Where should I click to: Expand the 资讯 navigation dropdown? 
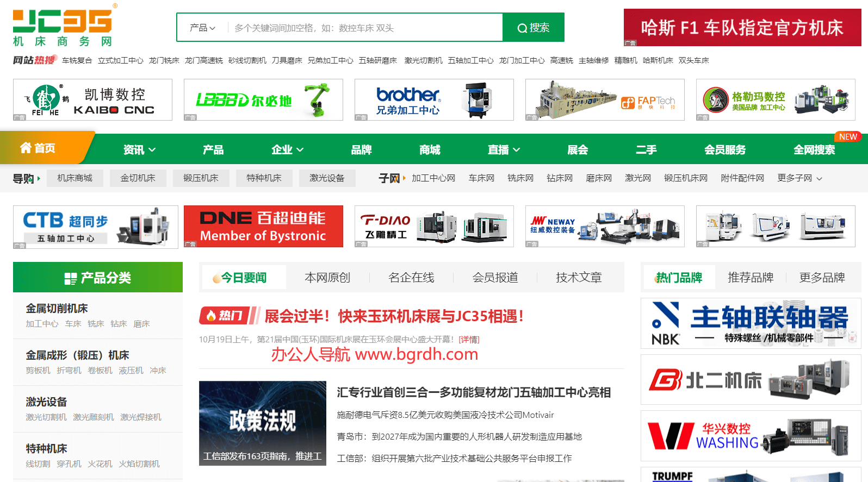[139, 150]
